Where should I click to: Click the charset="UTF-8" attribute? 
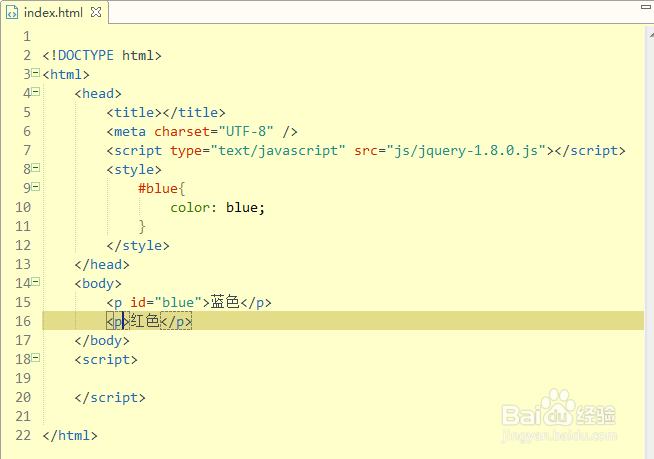(x=214, y=131)
